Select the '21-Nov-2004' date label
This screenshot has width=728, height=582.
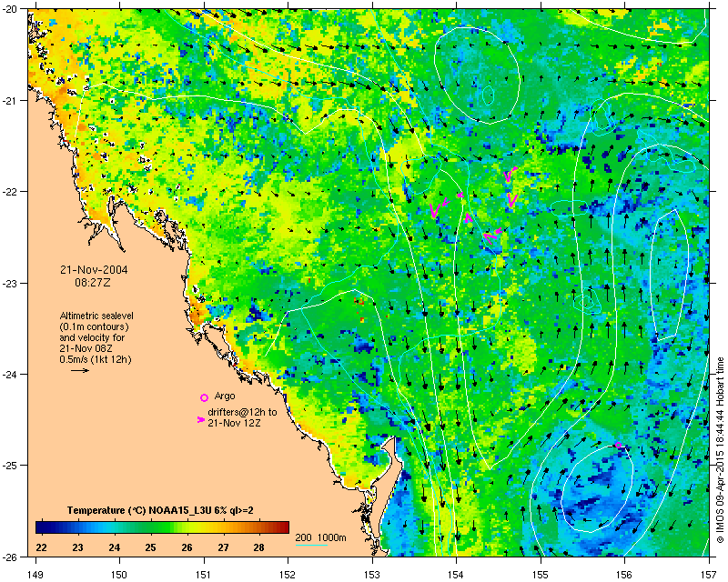coord(94,270)
